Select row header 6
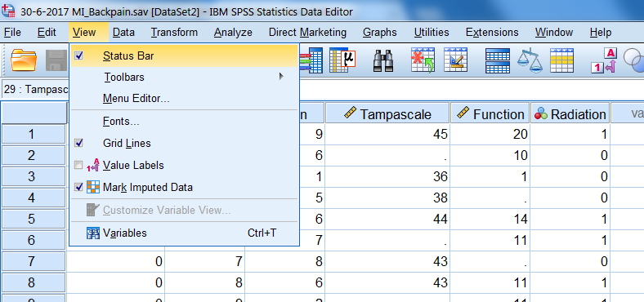The width and height of the screenshot is (644, 302). (x=34, y=241)
